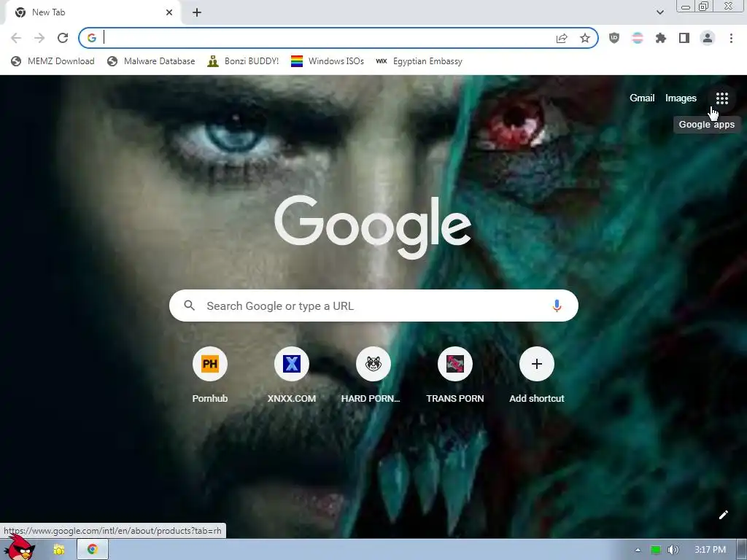Bookmark this tab with the star icon
The height and width of the screenshot is (560, 747).
[x=584, y=38]
